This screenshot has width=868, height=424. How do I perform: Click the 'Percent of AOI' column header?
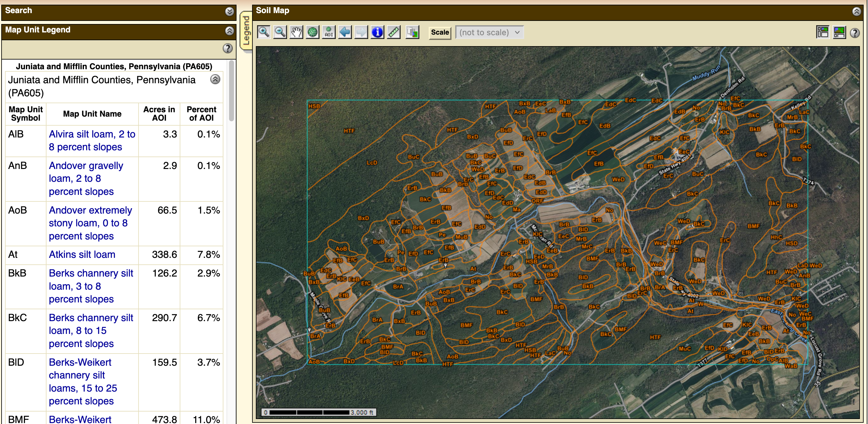point(202,114)
